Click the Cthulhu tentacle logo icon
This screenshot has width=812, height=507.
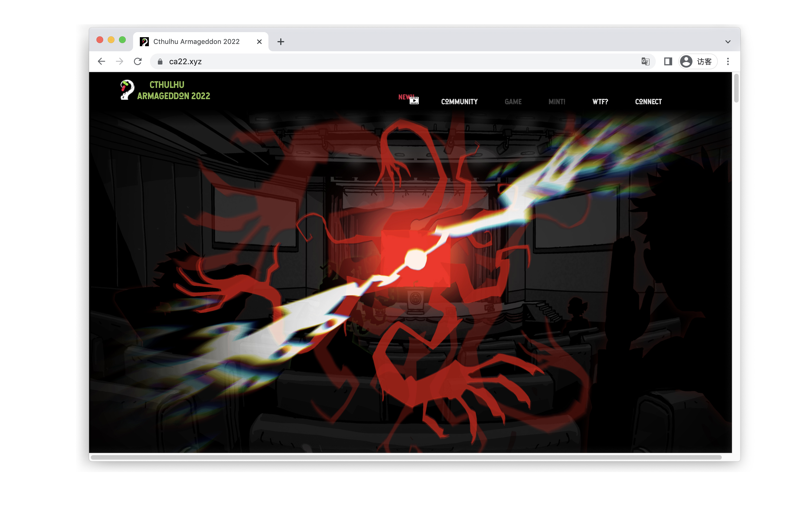coord(127,90)
